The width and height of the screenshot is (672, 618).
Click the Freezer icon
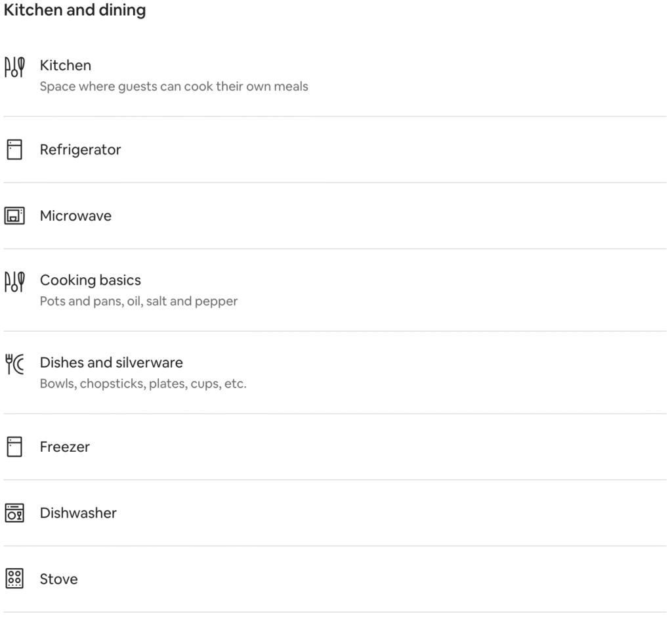coord(14,447)
